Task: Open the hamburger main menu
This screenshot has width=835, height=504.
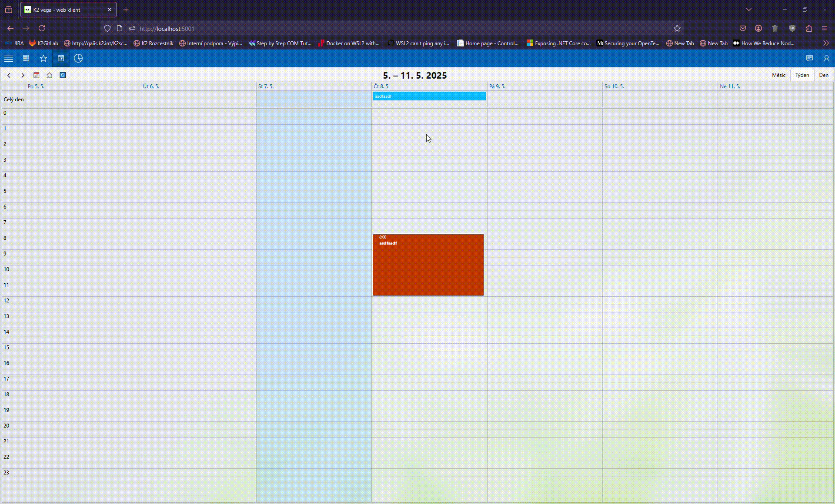Action: (9, 58)
